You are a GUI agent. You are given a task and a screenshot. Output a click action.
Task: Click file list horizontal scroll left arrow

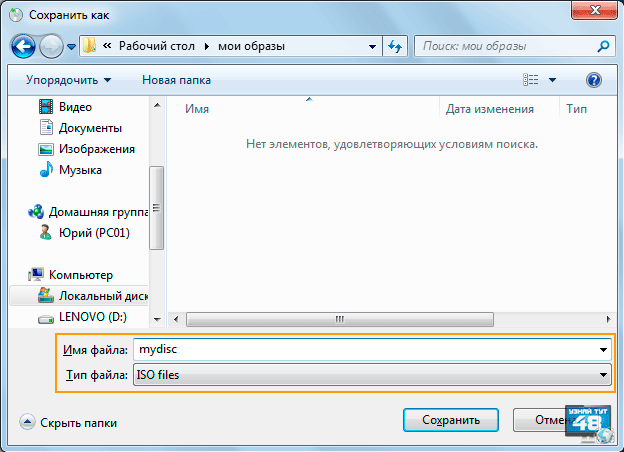click(x=176, y=319)
